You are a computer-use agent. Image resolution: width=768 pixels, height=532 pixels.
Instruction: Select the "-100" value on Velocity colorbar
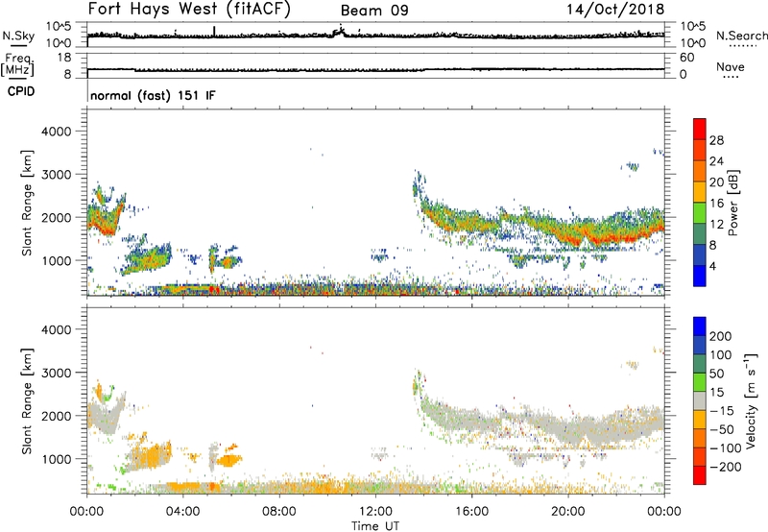tap(725, 448)
